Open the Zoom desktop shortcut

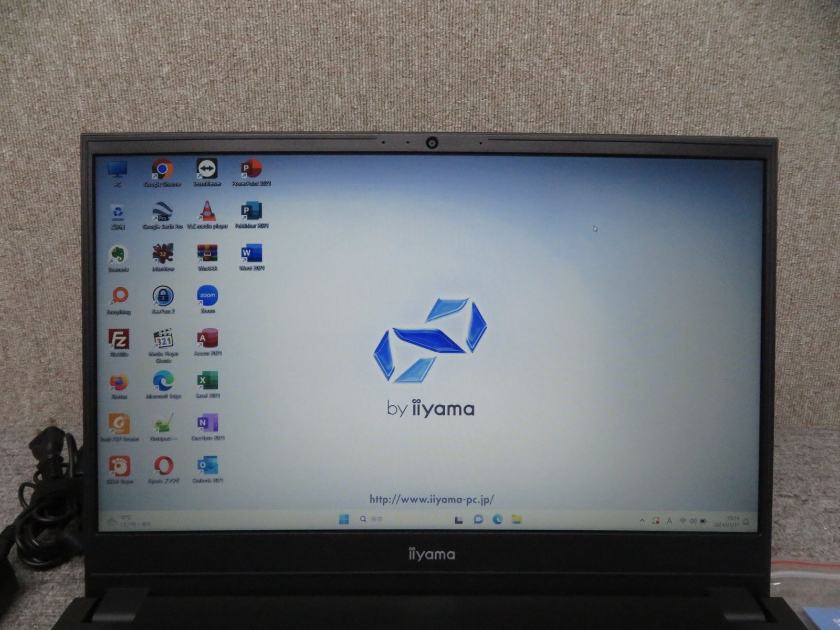click(x=207, y=300)
